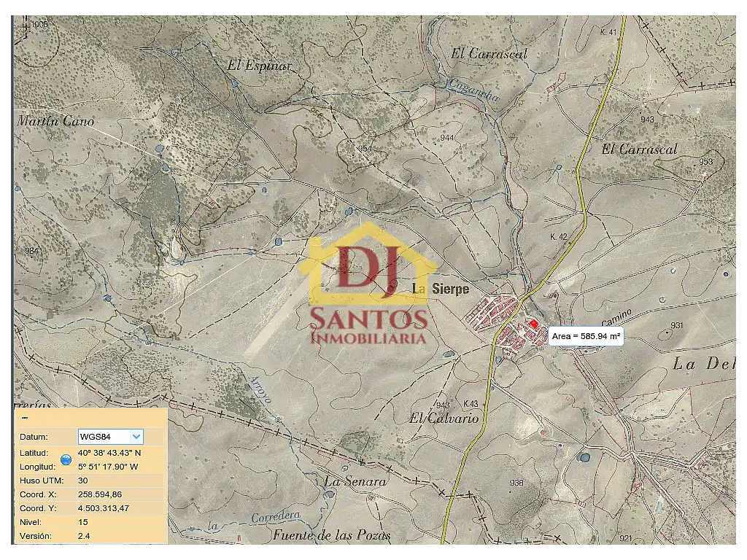Click the Nivel: label
Viewport: 747px width, 560px height.
click(31, 522)
